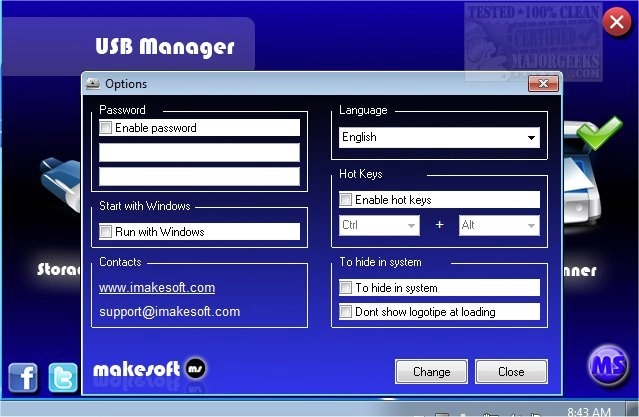Close the Options dialog with X button

543,84
